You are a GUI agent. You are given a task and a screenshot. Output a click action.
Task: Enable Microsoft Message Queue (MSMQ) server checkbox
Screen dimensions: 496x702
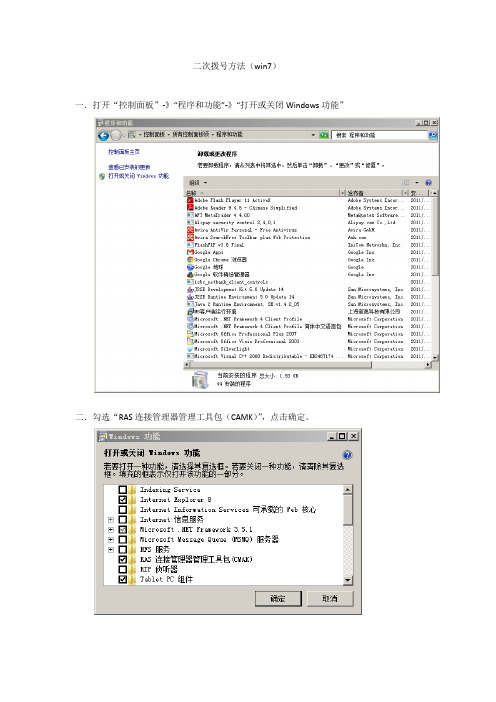pyautogui.click(x=123, y=539)
